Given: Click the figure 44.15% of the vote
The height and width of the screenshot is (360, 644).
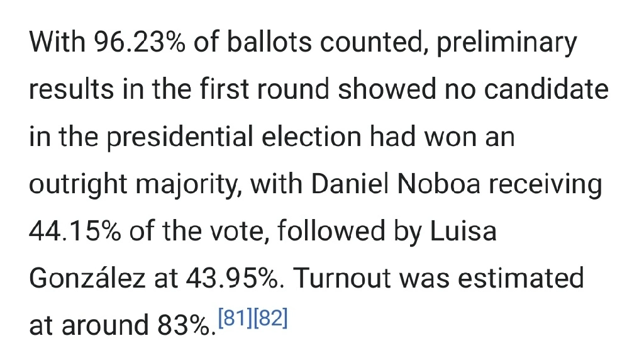Looking at the screenshot, I should [x=75, y=231].
